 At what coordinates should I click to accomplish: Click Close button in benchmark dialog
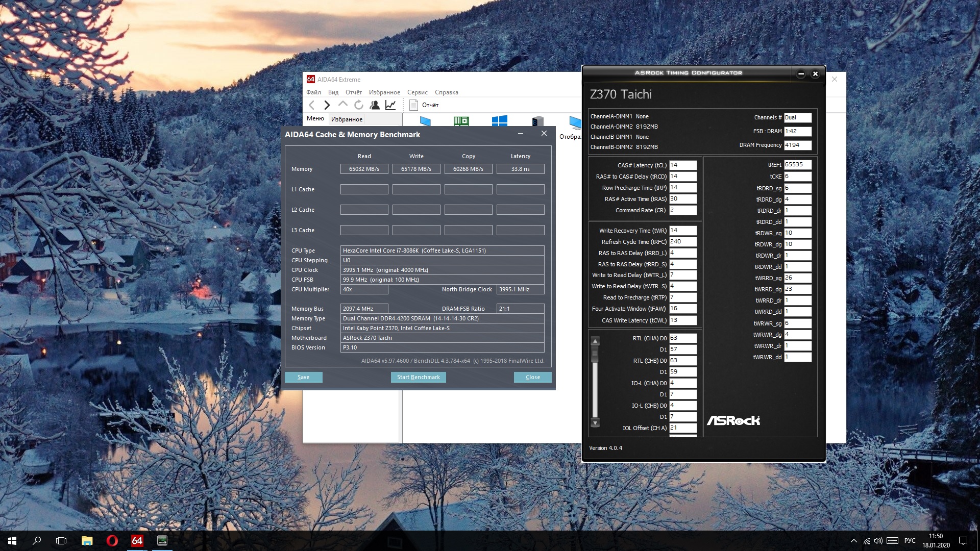click(x=532, y=377)
